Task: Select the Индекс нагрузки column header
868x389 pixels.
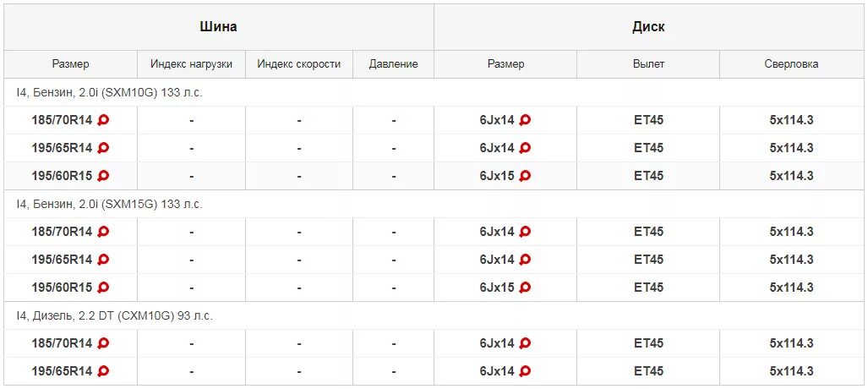Action: 192,64
